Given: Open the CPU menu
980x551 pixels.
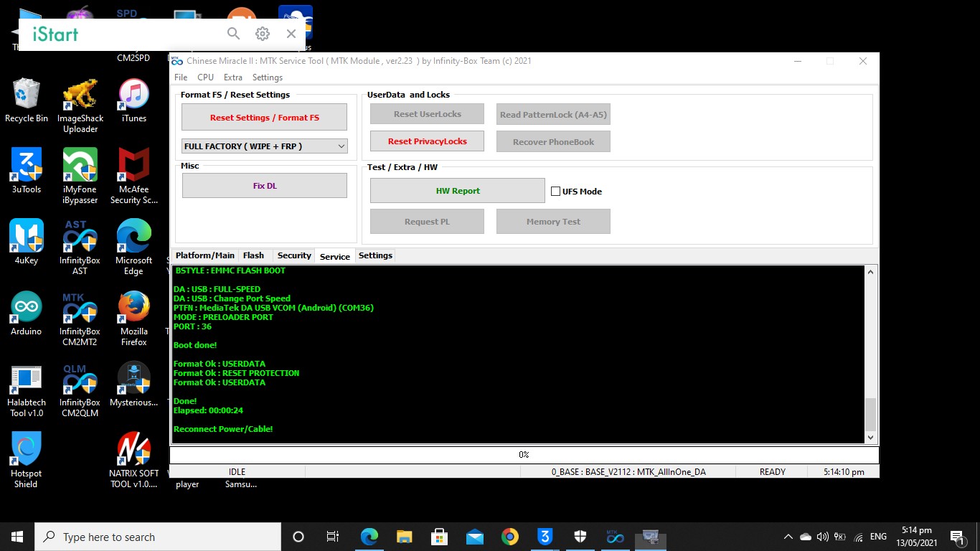Looking at the screenshot, I should pyautogui.click(x=205, y=77).
